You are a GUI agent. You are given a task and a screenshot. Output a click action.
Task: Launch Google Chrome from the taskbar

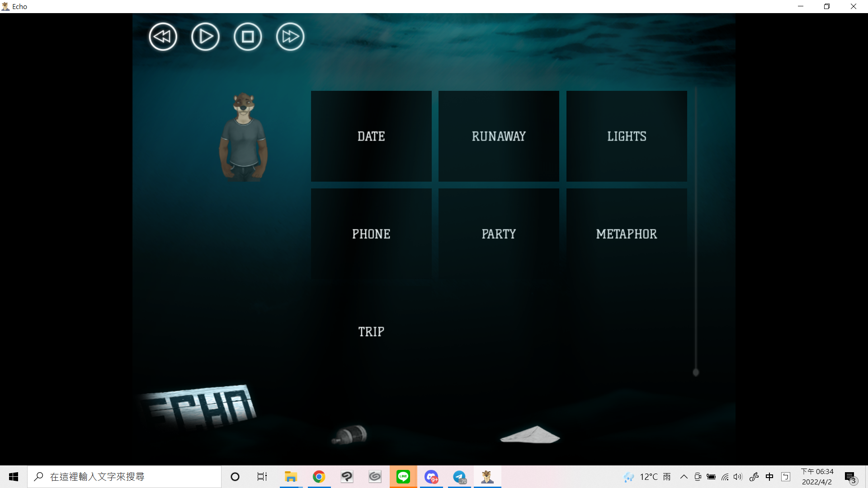pyautogui.click(x=319, y=477)
